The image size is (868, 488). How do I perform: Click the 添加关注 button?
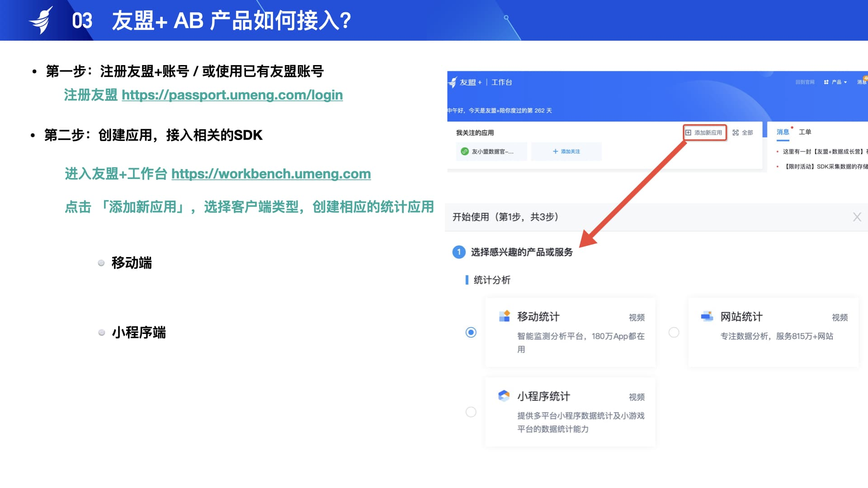[566, 151]
